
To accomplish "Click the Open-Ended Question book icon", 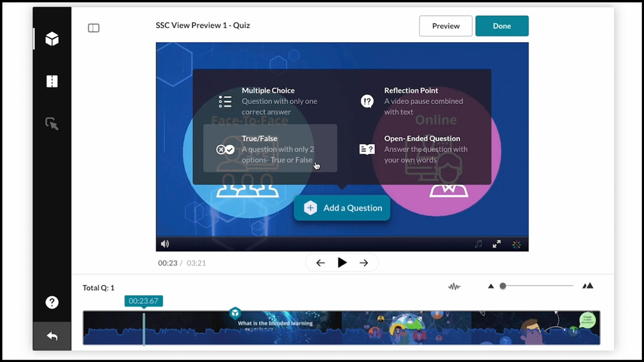I will (x=367, y=149).
